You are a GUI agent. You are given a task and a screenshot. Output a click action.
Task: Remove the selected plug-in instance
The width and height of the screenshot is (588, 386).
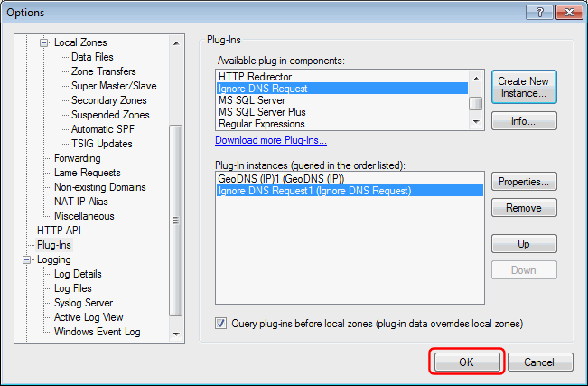[x=524, y=208]
